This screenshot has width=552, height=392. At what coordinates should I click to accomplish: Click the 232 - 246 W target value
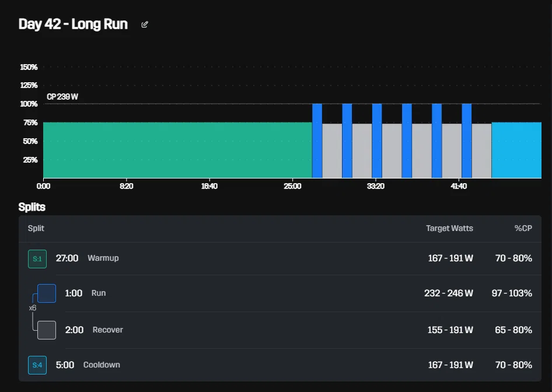click(x=449, y=293)
